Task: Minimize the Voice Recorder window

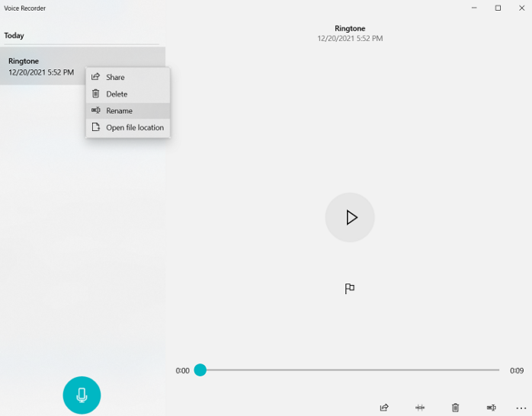Action: 474,8
